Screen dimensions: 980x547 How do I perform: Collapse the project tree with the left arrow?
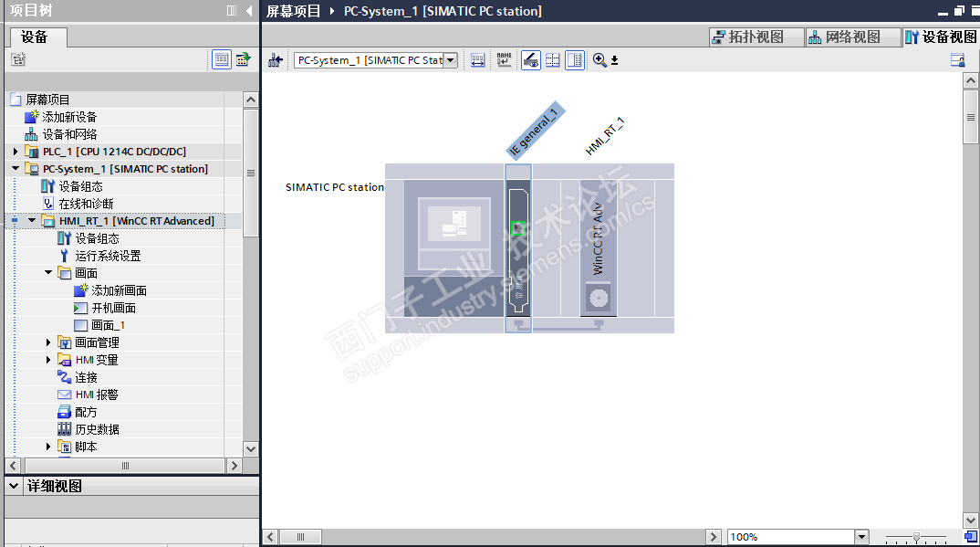[249, 11]
